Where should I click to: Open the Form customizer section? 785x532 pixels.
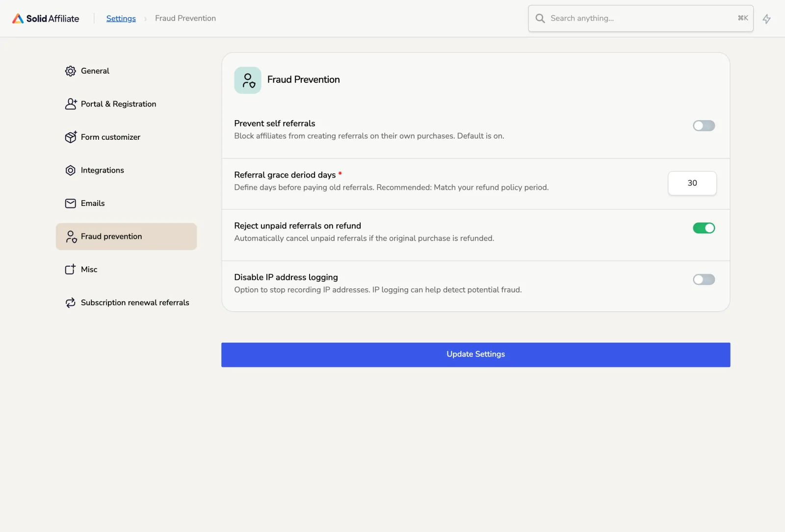click(126, 137)
